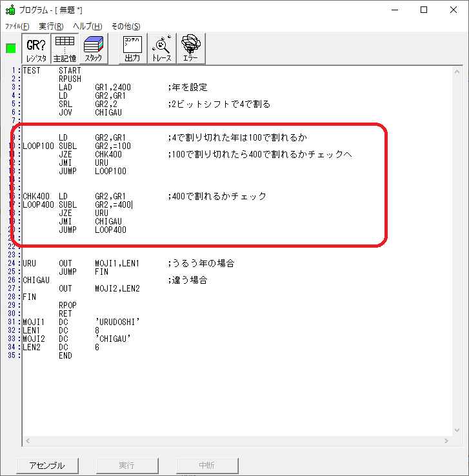Click the ';違う場合' comment
The image size is (469, 476).
[188, 280]
